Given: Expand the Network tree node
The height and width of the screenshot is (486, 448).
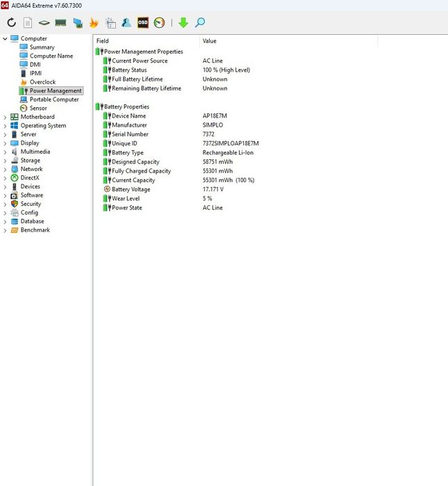Looking at the screenshot, I should pyautogui.click(x=5, y=169).
